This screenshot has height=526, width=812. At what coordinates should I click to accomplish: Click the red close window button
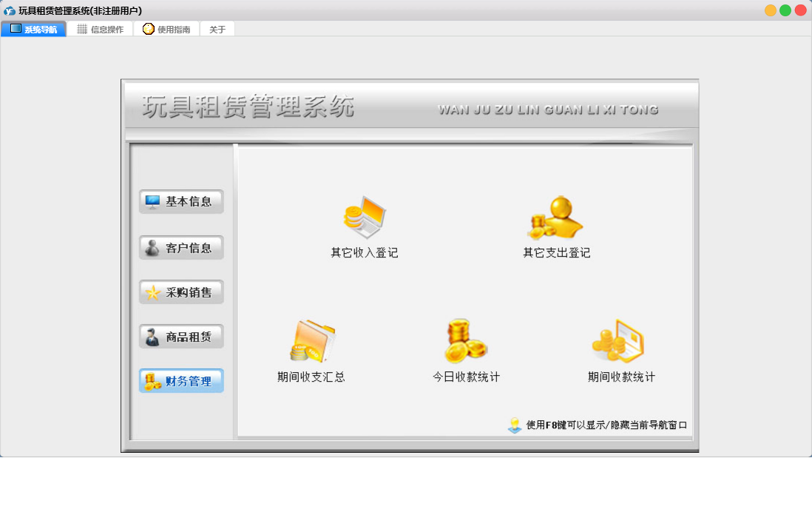tap(801, 10)
